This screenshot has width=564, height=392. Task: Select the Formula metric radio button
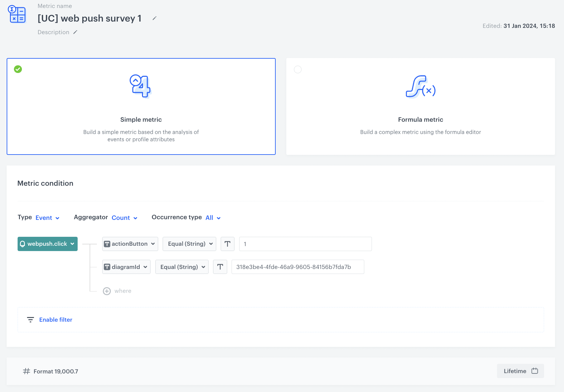298,70
